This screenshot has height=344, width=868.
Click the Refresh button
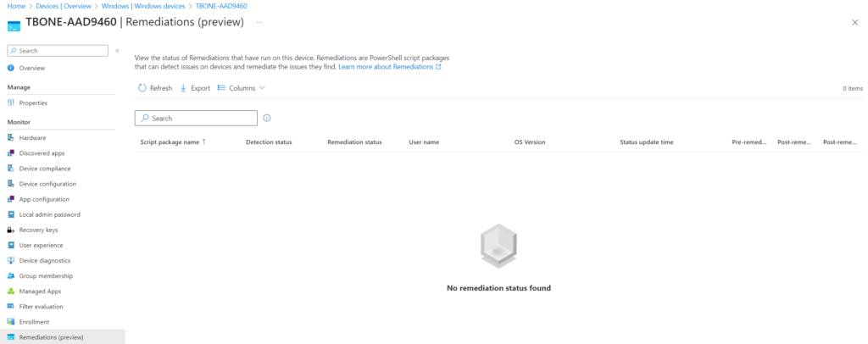click(x=155, y=88)
